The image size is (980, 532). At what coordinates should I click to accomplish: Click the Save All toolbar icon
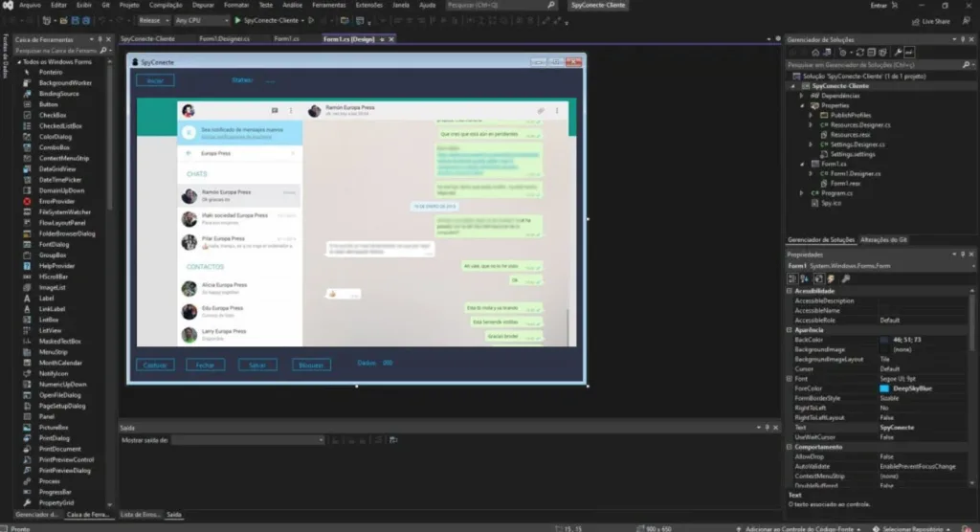(85, 19)
